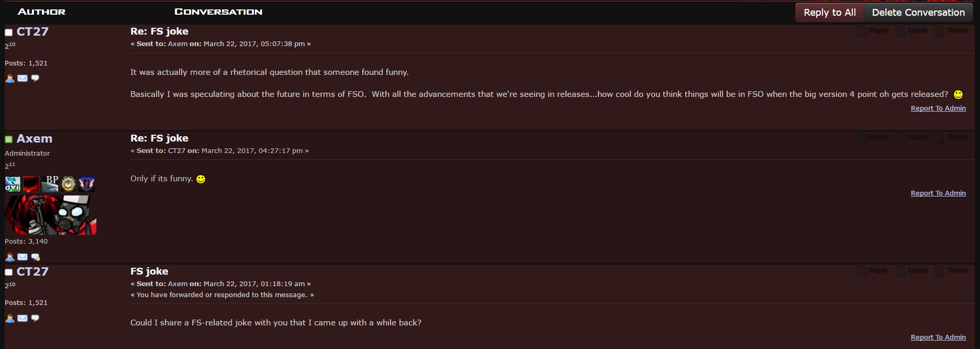The height and width of the screenshot is (349, 980).
Task: Click the red badge next to dvi badge
Action: (31, 184)
